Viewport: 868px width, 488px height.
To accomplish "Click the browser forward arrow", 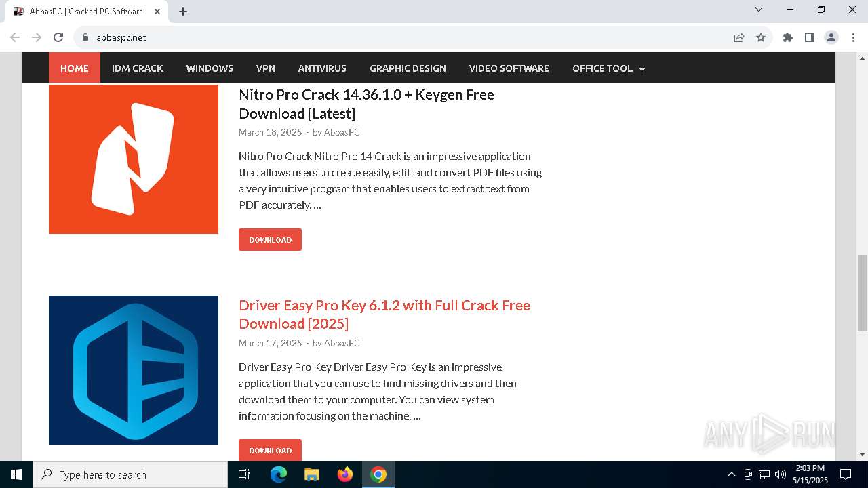I will click(37, 37).
